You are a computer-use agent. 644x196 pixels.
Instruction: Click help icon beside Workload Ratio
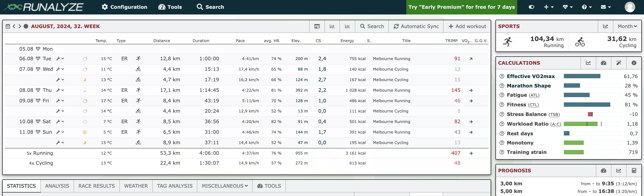[501, 124]
